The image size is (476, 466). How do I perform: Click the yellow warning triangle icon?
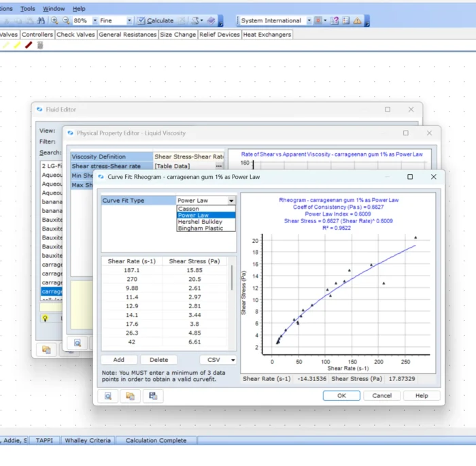357,20
